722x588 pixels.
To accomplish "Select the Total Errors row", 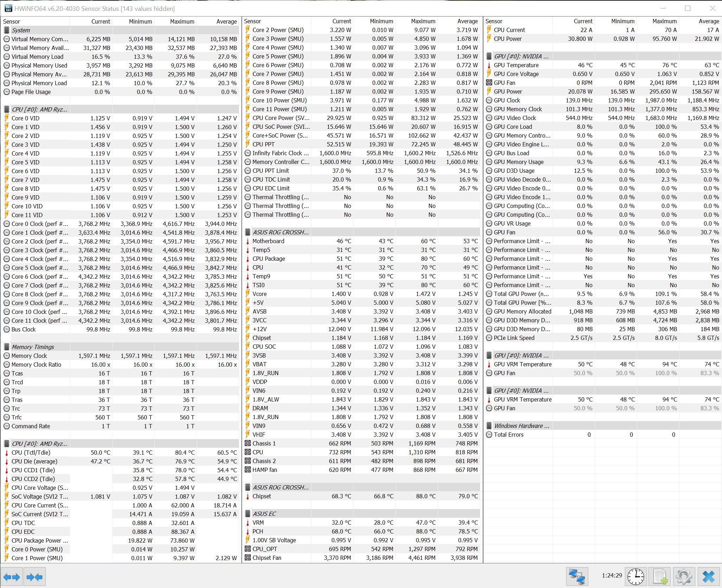I will click(508, 435).
